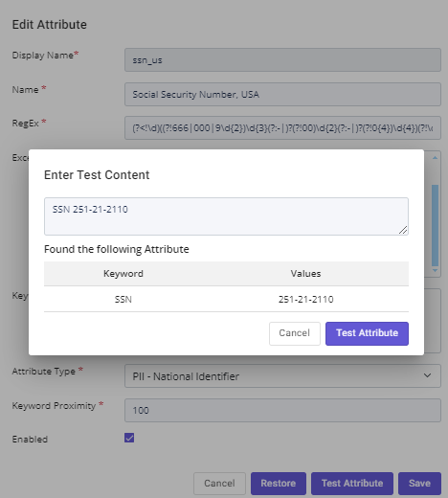Click Test Attribute button in dialog
Image resolution: width=448 pixels, height=498 pixels.
[x=367, y=333]
